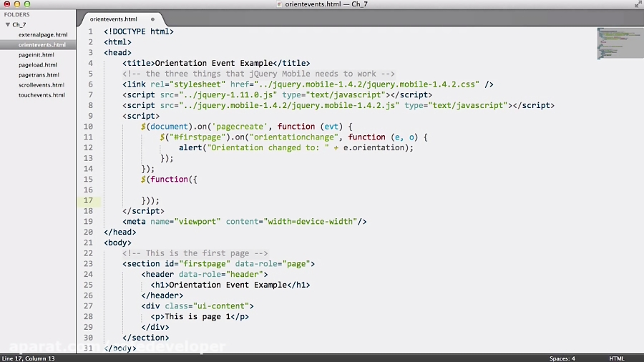644x362 pixels.
Task: Click the meta viewport tag on line 19
Action: tap(245, 222)
